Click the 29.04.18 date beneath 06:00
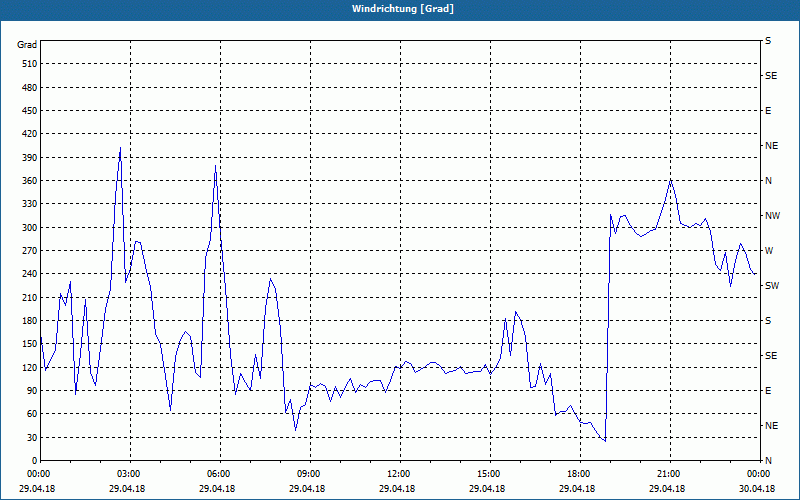Image resolution: width=800 pixels, height=500 pixels. point(217,488)
